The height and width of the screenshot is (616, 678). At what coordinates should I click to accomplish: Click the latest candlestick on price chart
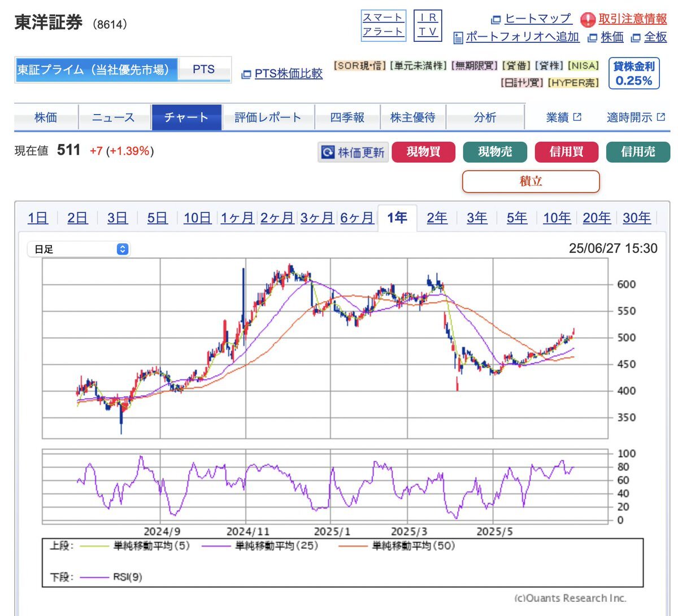pyautogui.click(x=573, y=332)
